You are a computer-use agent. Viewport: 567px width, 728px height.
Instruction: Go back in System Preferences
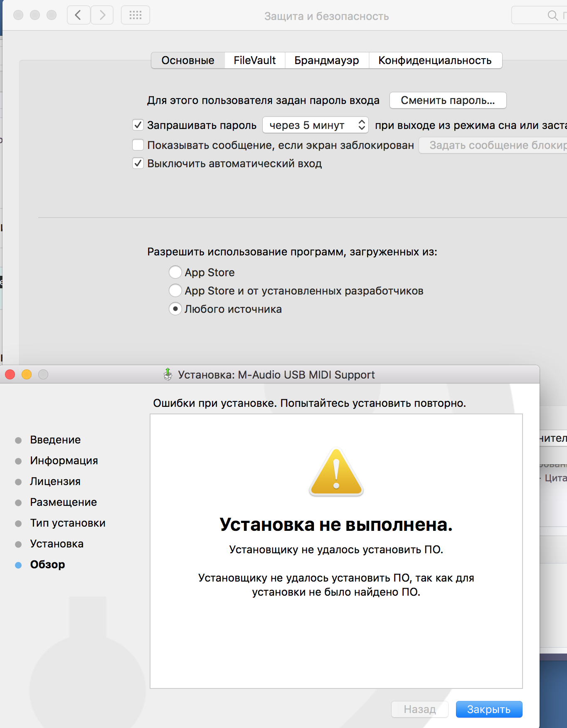79,15
